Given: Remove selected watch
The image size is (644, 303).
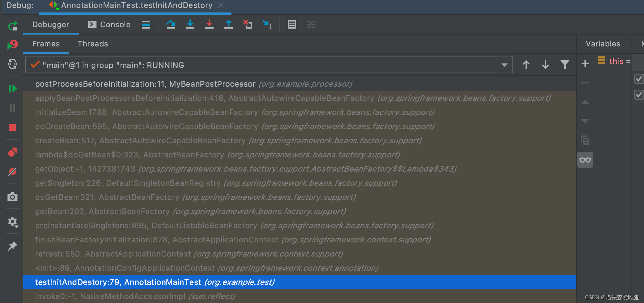Looking at the screenshot, I should point(585,83).
